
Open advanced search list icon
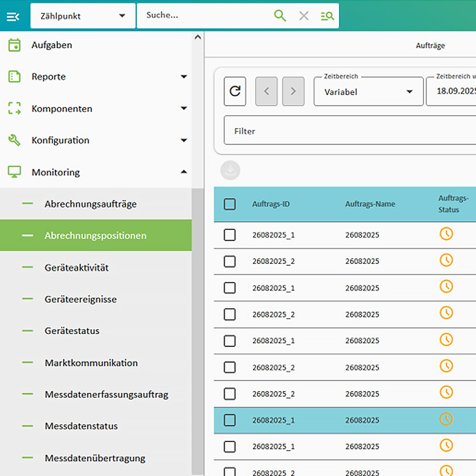coord(327,16)
